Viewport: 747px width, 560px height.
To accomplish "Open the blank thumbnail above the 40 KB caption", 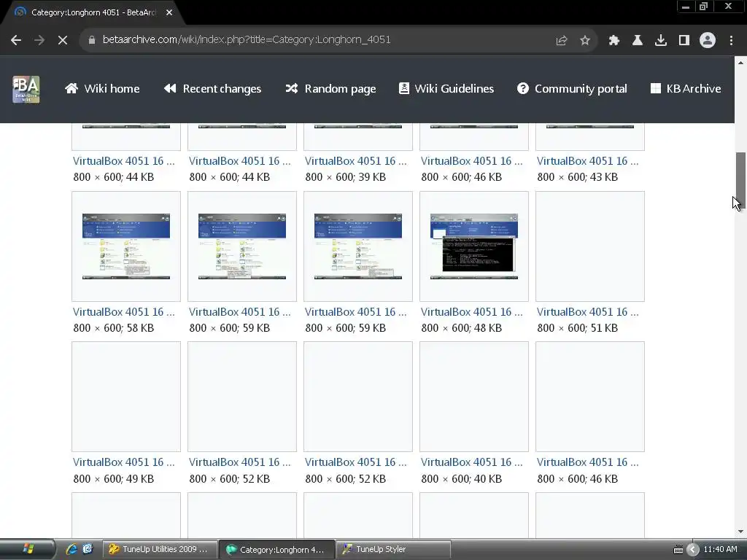I will coord(474,396).
